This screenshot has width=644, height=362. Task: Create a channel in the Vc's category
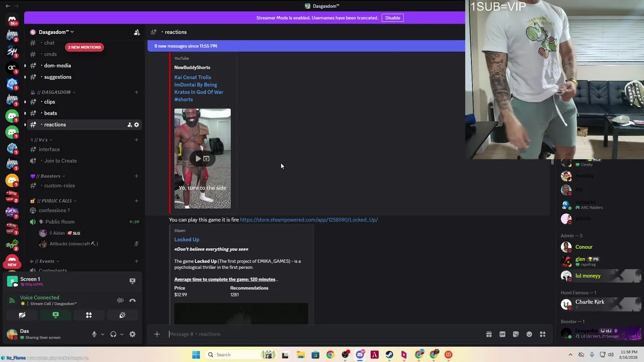click(136, 140)
